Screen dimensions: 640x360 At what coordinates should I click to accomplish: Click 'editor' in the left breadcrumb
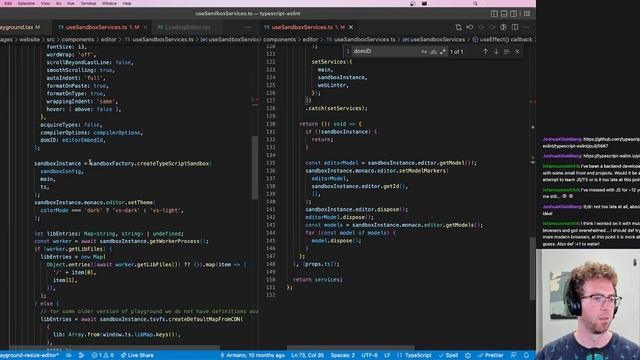(109, 40)
